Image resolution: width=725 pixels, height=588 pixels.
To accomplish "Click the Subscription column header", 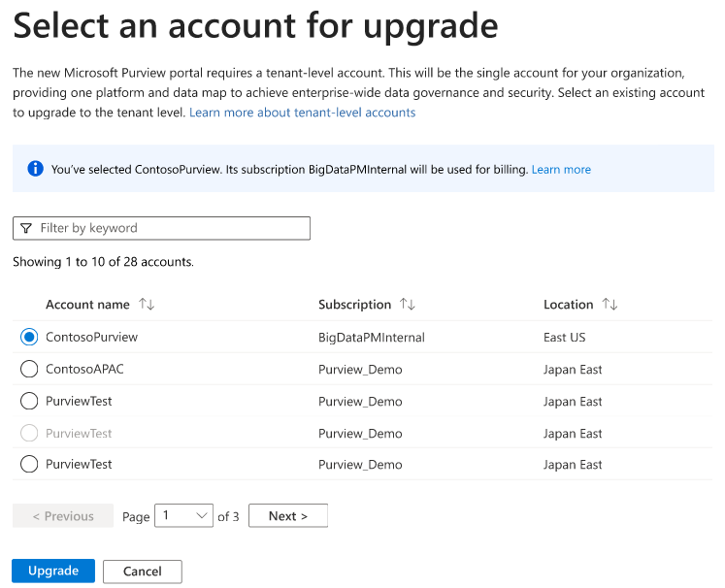I will pos(354,305).
